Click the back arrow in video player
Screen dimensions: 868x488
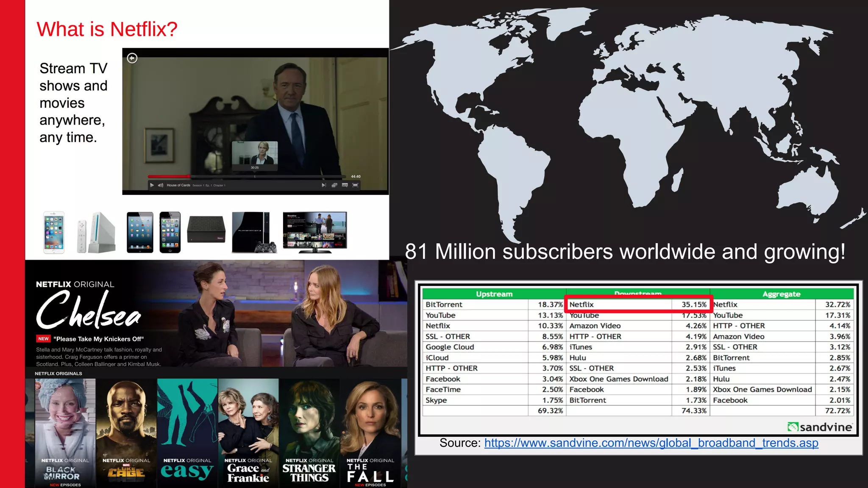[132, 58]
